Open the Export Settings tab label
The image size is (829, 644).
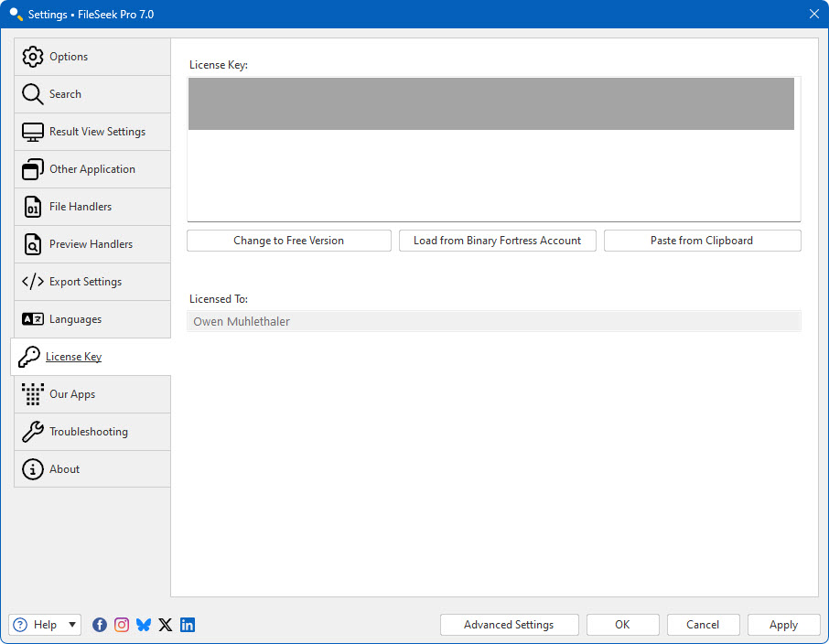point(86,282)
